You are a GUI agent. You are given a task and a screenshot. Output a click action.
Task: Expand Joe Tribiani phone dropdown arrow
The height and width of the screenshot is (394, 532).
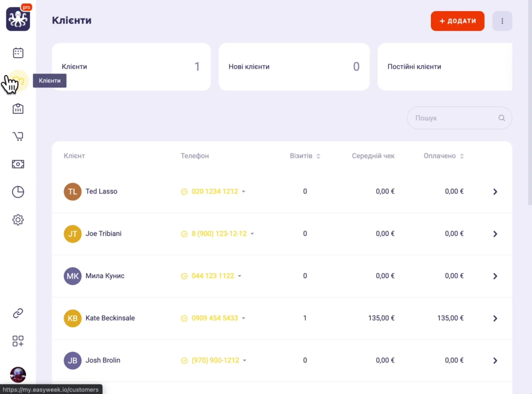[x=252, y=234]
